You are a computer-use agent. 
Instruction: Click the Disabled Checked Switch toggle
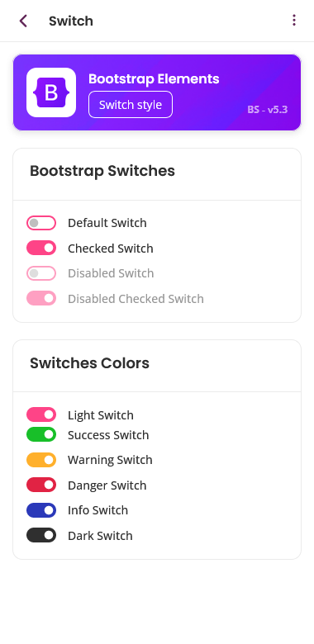[41, 298]
